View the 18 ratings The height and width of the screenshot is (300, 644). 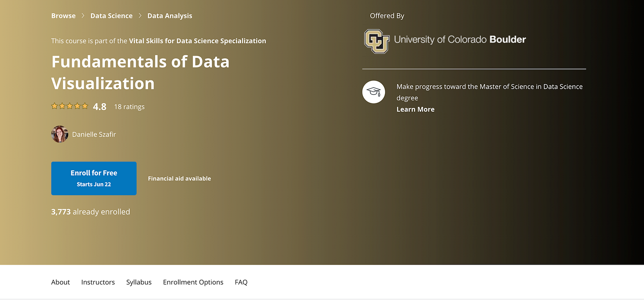[x=129, y=107]
